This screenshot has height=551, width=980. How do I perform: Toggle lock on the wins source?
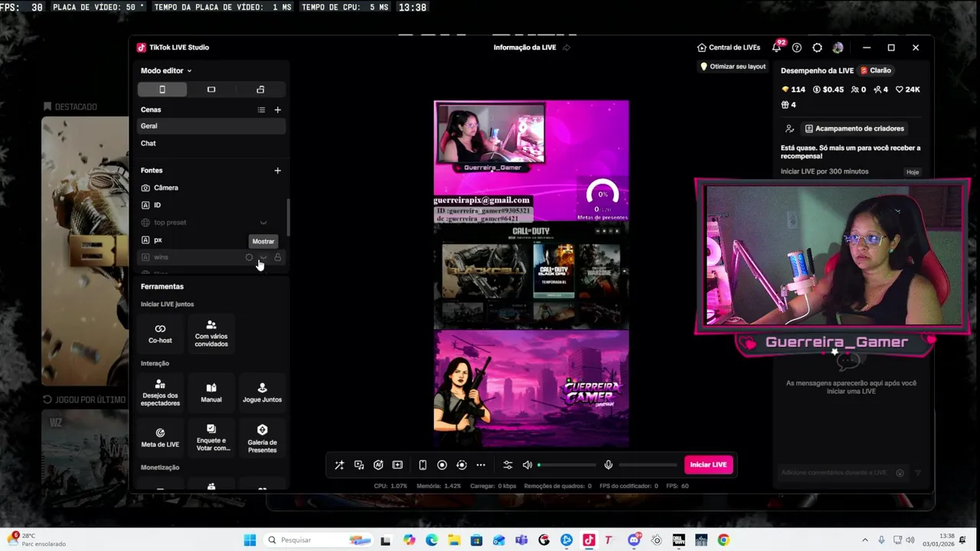[278, 258]
